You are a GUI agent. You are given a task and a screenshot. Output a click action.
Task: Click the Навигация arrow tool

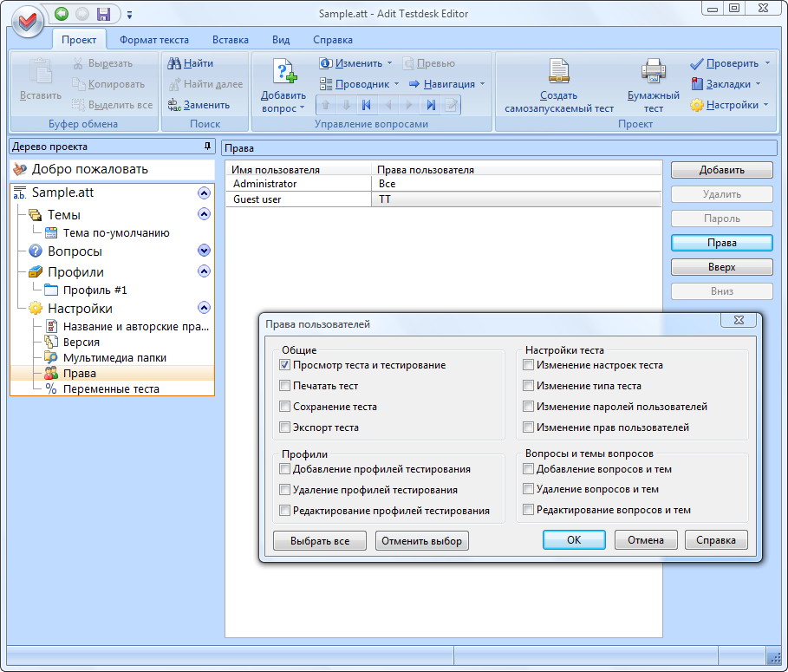click(442, 84)
